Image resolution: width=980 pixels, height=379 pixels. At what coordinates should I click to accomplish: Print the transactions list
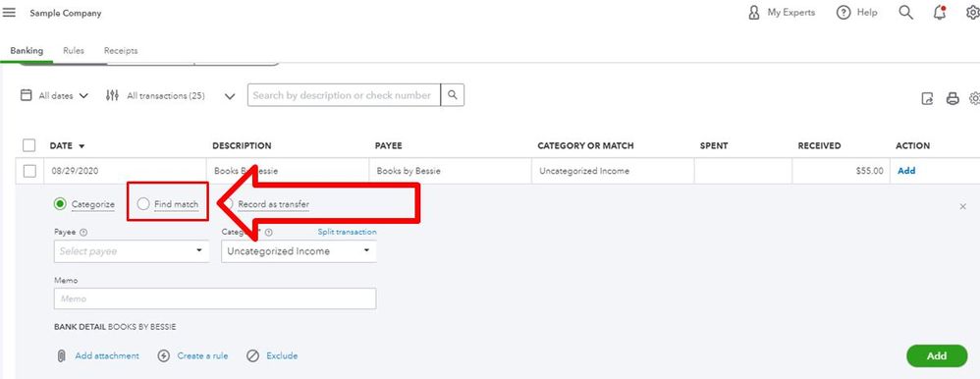click(x=953, y=99)
